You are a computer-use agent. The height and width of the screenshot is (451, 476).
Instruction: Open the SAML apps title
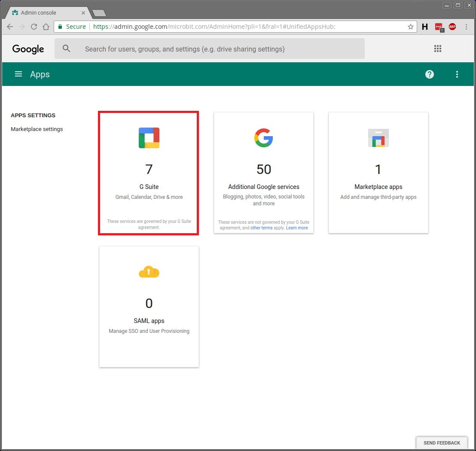149,321
